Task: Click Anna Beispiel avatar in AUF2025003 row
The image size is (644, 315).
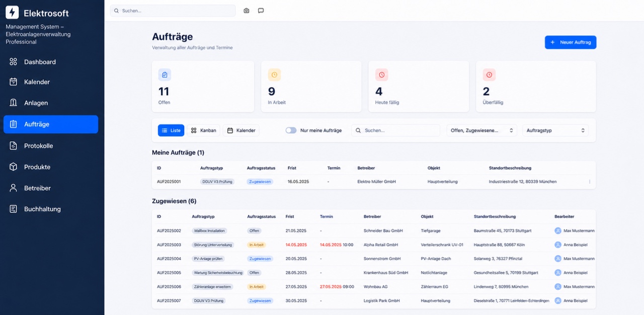Action: pos(558,245)
